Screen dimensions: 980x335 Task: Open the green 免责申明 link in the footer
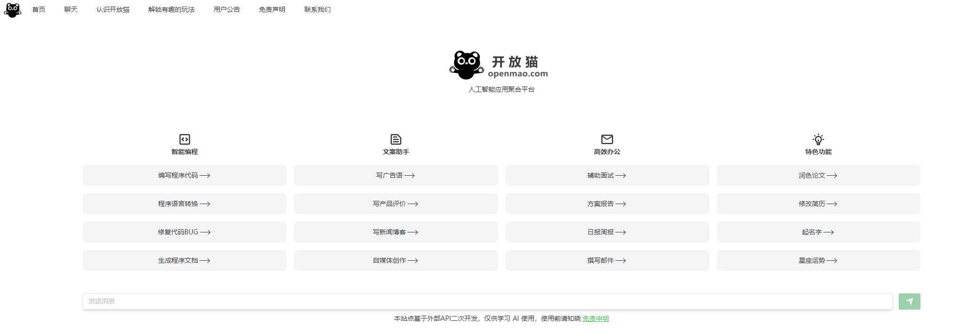[595, 318]
